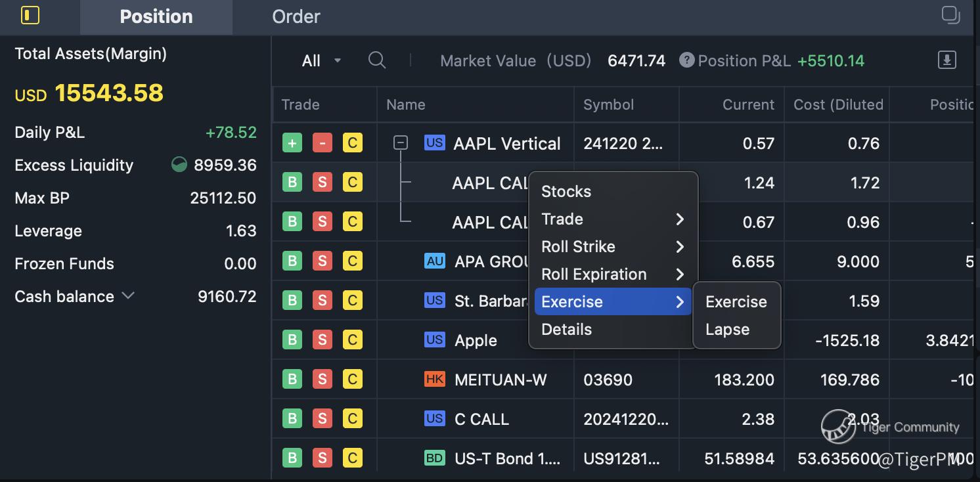This screenshot has width=980, height=482.
Task: Open the Roll Expiration submenu
Action: tap(613, 274)
